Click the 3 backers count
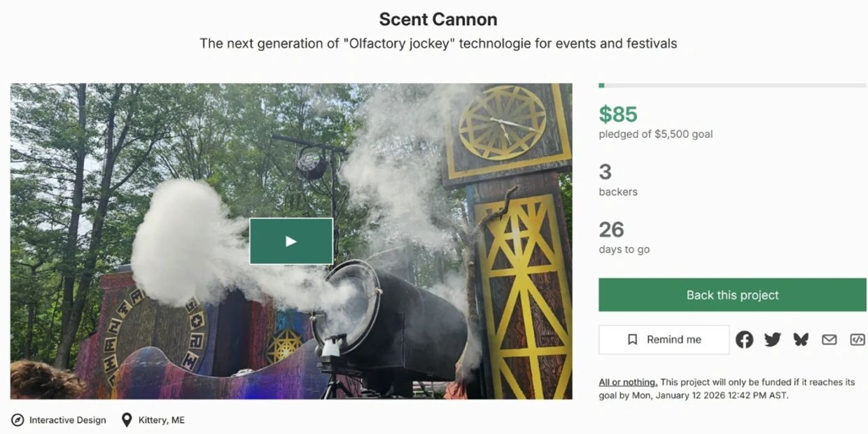Image resolution: width=868 pixels, height=434 pixels. pos(605,172)
